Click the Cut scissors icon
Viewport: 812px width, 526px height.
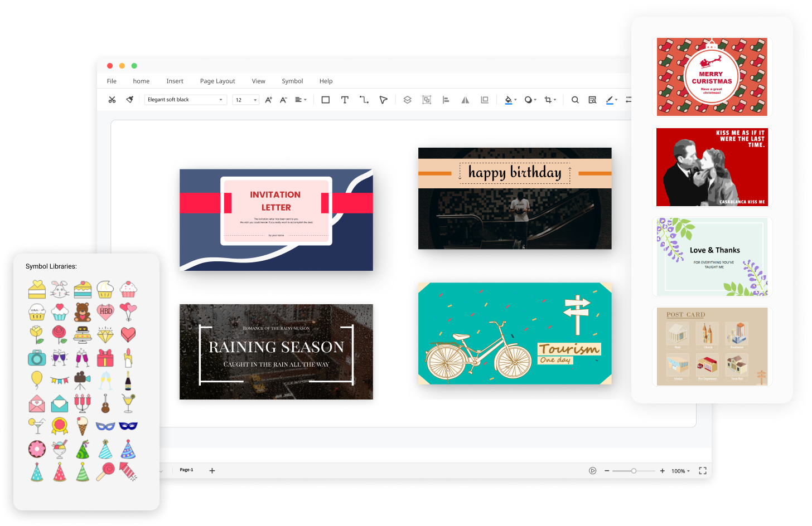(x=112, y=100)
